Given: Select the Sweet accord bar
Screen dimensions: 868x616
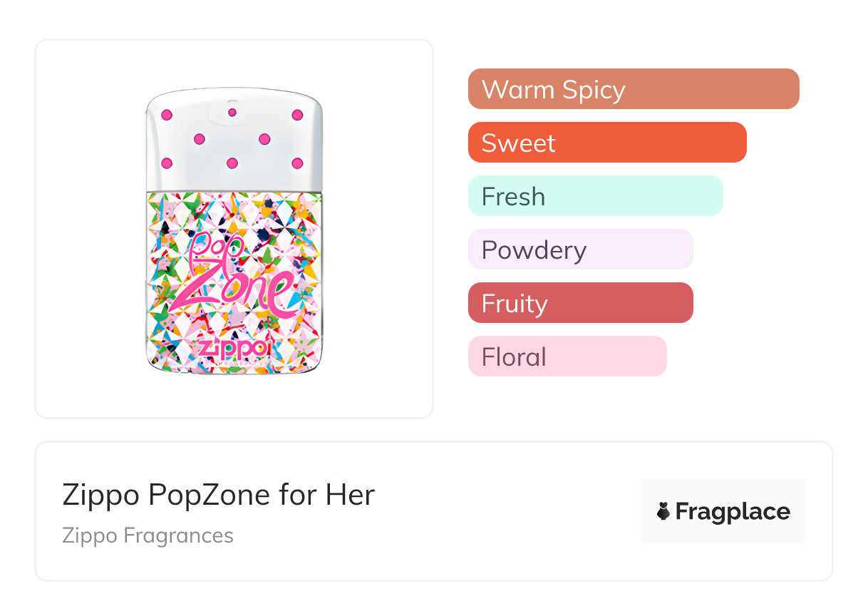Looking at the screenshot, I should (x=606, y=143).
